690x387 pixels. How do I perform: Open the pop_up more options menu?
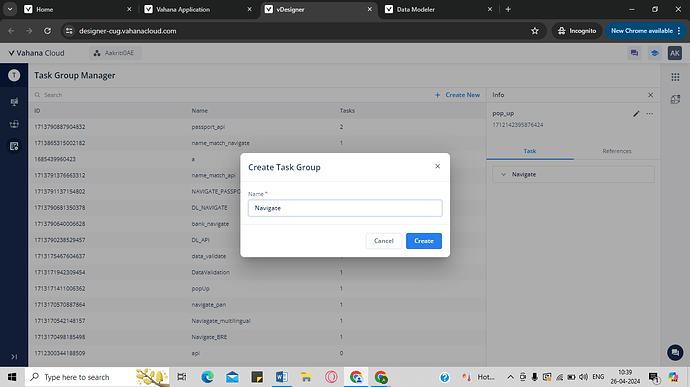tap(650, 114)
